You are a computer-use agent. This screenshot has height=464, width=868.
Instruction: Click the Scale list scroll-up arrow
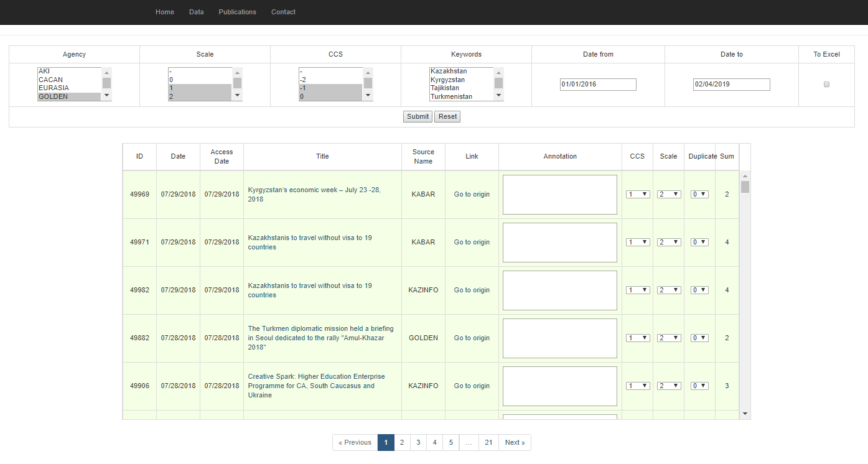pyautogui.click(x=237, y=72)
